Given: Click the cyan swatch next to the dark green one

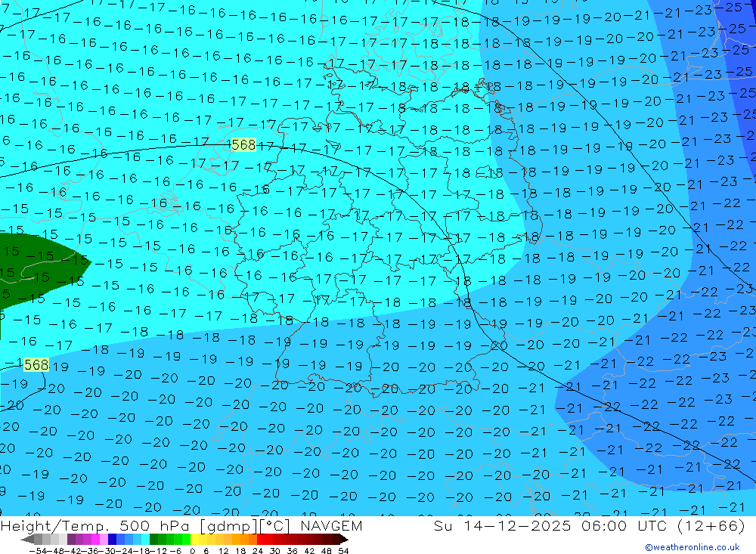Looking at the screenshot, I should point(145,540).
